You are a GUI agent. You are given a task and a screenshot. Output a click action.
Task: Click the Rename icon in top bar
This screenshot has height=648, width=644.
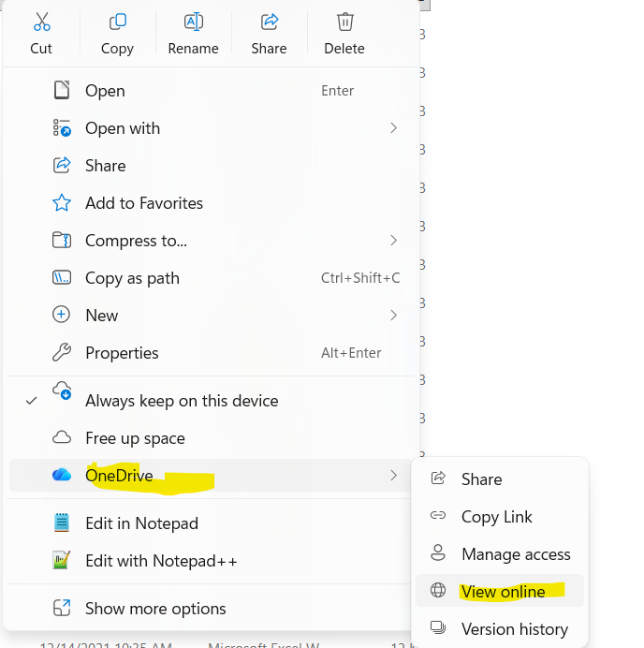(x=194, y=22)
